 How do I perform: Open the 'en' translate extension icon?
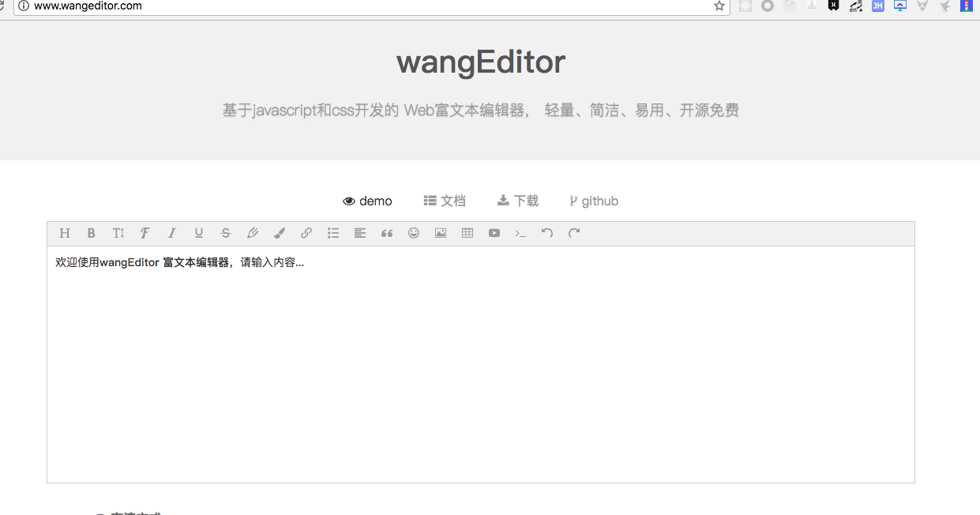856,6
